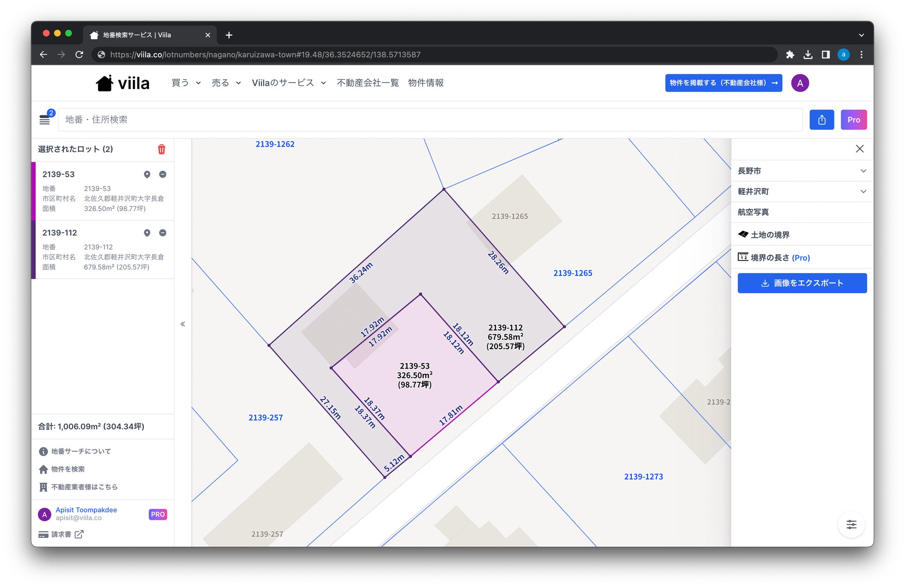Viewport: 905px width, 588px height.
Task: Locate lot 2139-53 with pin icon
Action: tap(147, 174)
